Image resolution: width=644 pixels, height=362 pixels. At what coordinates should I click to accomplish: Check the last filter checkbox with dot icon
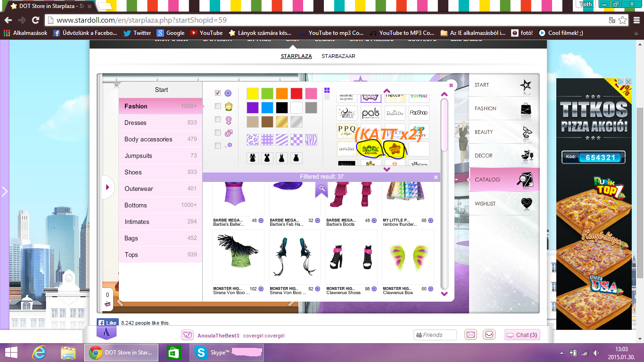pos(218,146)
